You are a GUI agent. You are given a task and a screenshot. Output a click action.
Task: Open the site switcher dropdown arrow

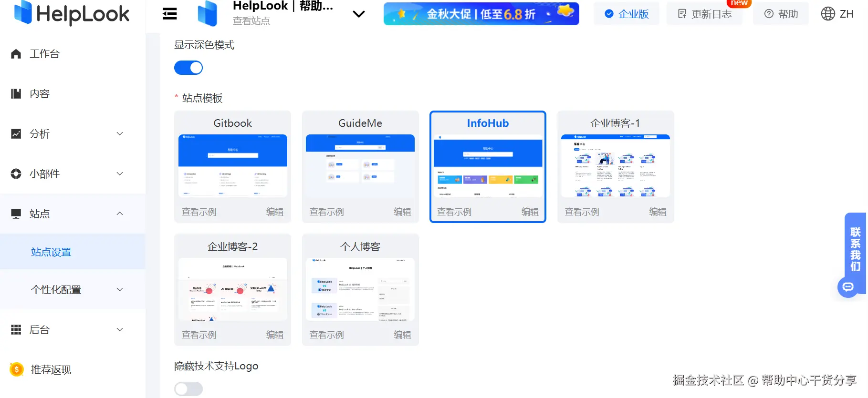pos(358,14)
